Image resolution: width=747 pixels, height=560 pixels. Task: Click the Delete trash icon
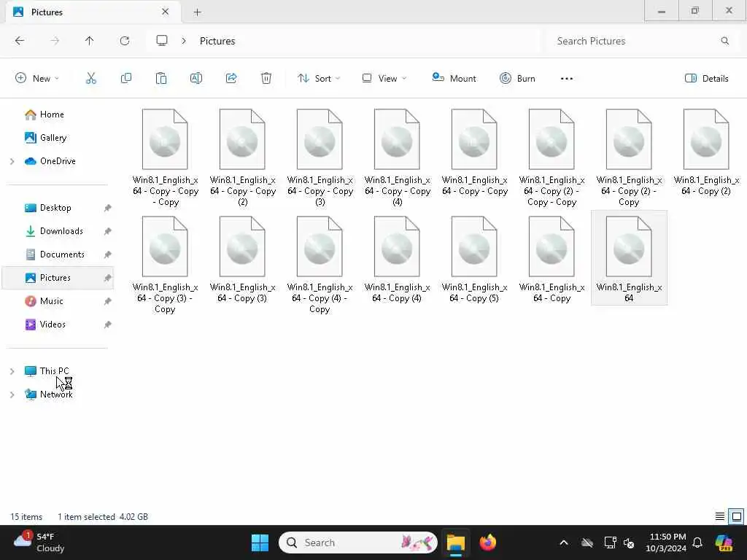coord(266,79)
